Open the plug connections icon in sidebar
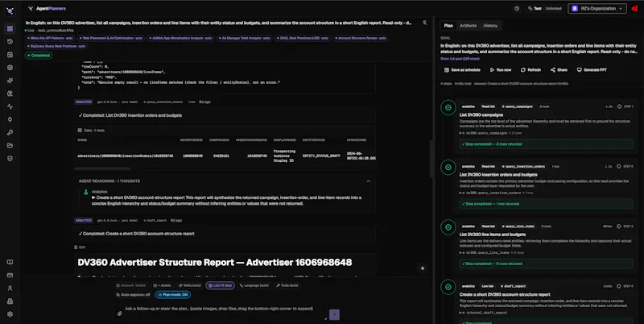Image resolution: width=644 pixels, height=324 pixels. tap(10, 119)
